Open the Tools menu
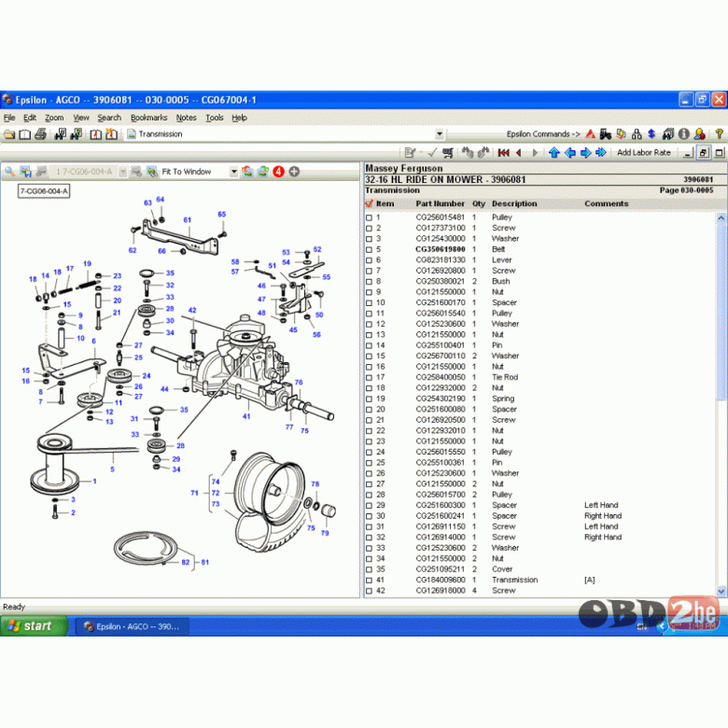728x728 pixels. [x=215, y=118]
